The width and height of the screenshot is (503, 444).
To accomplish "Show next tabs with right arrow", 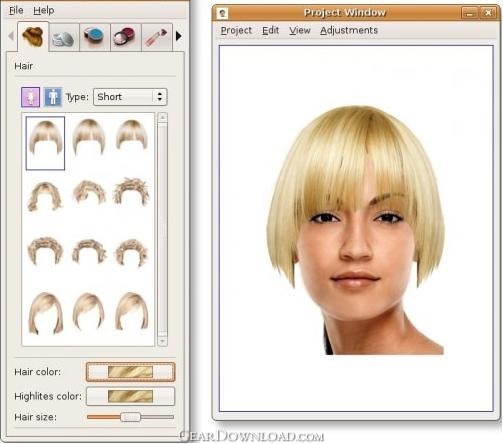I will point(179,36).
